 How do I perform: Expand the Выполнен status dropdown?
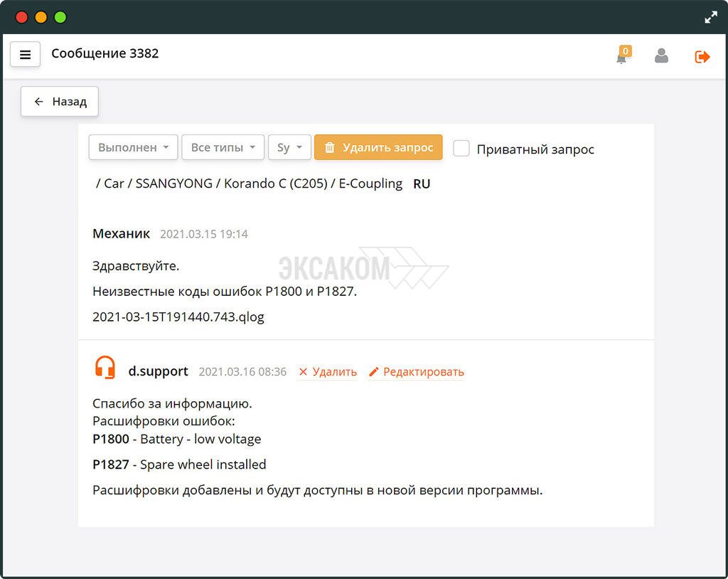133,147
